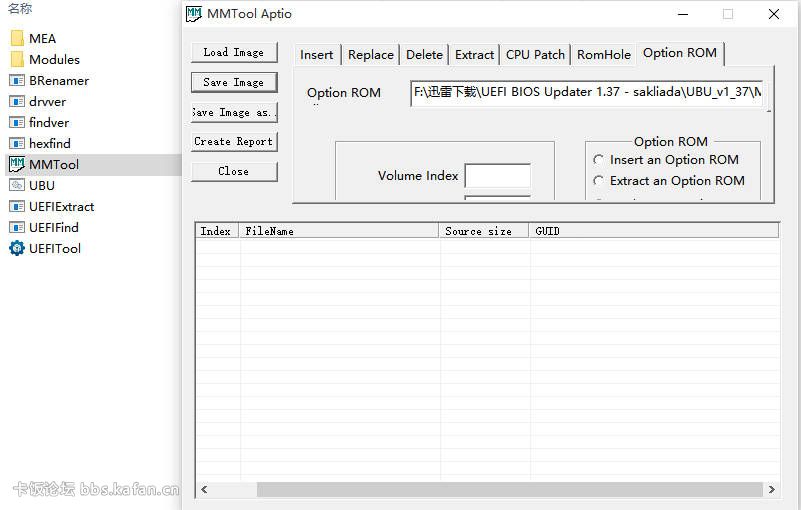Click the horizontal scrollbar thumb of module list
The image size is (801, 510).
click(x=510, y=490)
